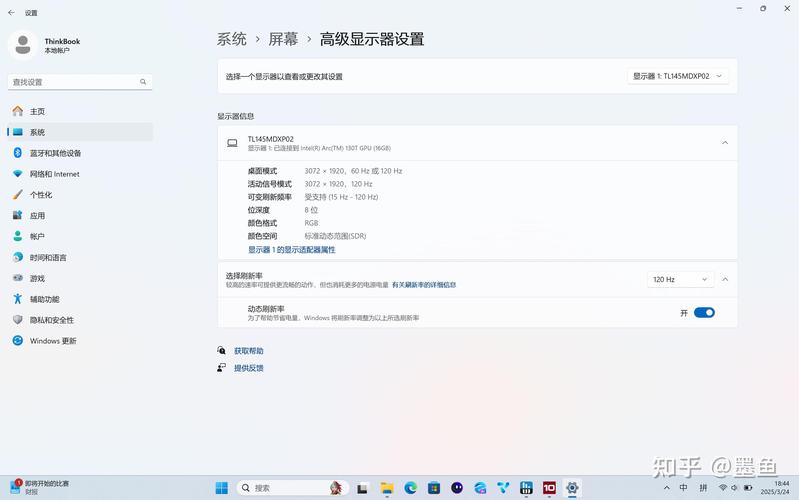
Task: Open File Explorer from taskbar
Action: 387,488
